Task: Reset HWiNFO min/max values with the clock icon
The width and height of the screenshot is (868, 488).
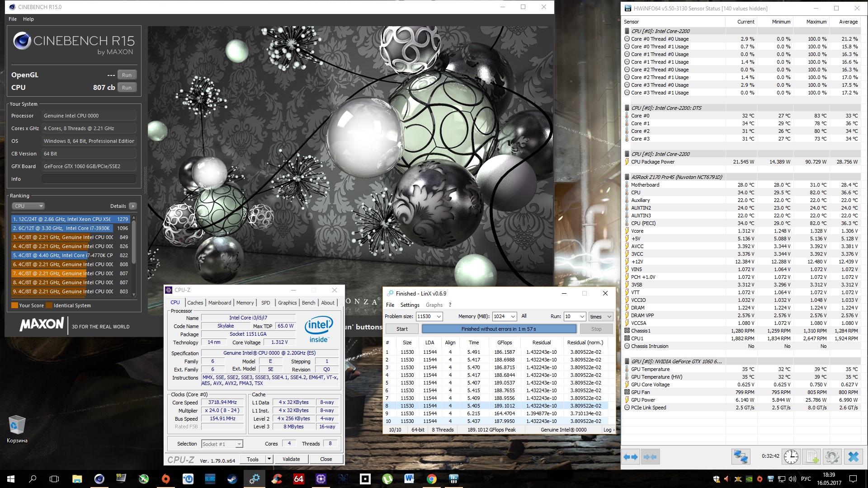Action: 791,457
